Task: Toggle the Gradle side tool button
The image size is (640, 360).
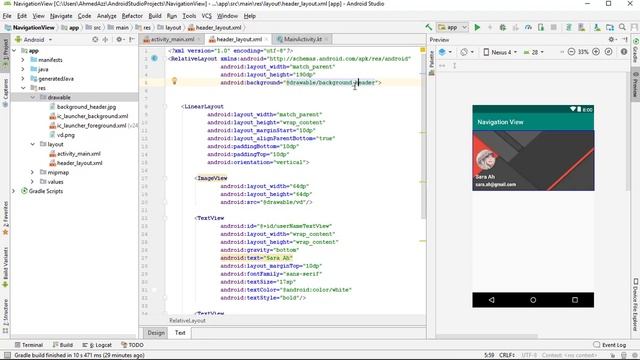Action: tap(635, 50)
